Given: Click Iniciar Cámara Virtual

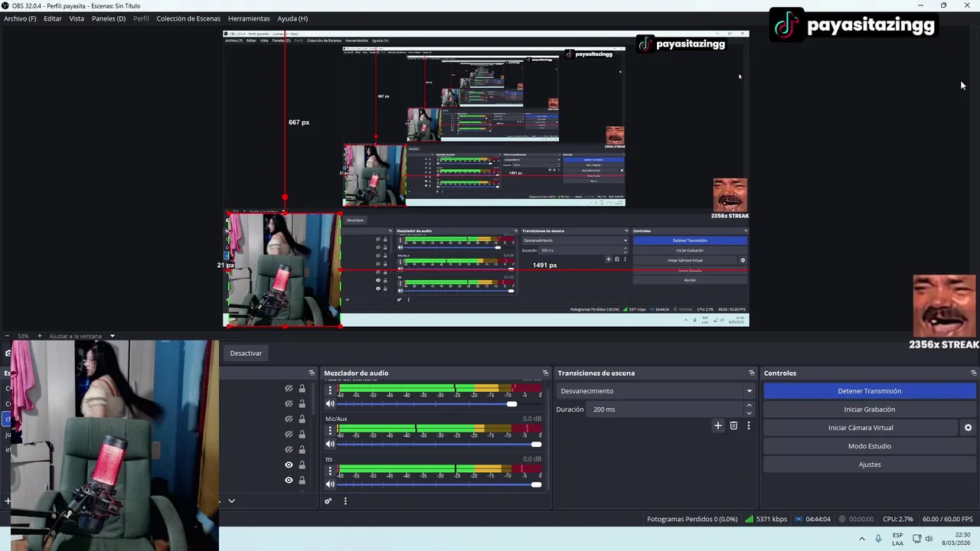Looking at the screenshot, I should [861, 428].
